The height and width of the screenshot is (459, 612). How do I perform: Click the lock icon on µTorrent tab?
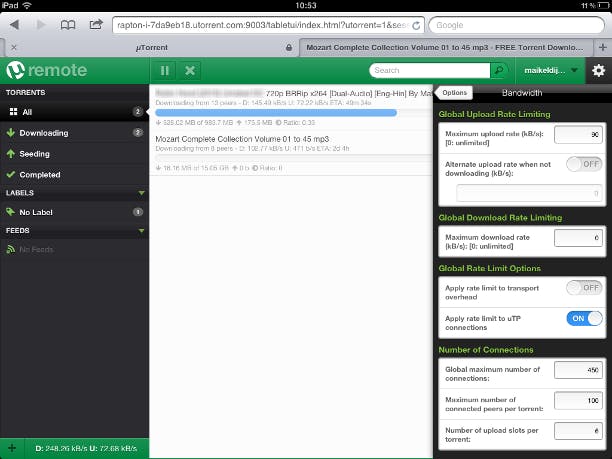289,47
